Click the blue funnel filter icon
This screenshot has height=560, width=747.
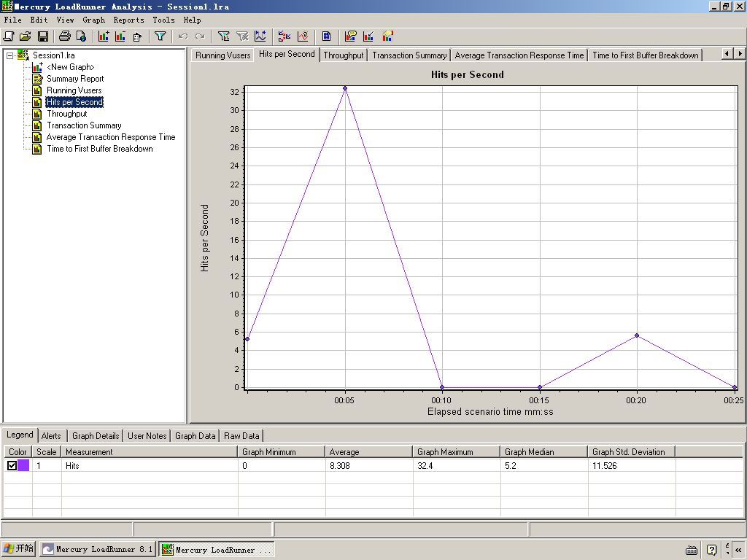click(160, 36)
